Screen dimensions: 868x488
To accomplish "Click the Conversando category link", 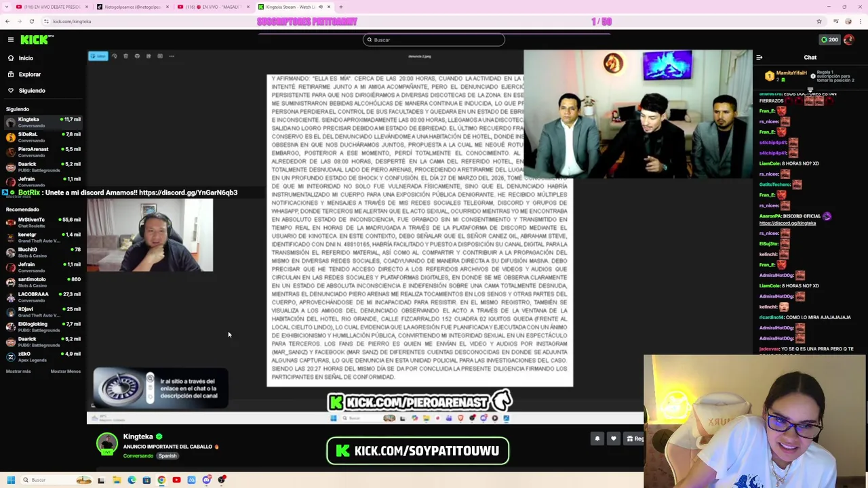I will [138, 456].
